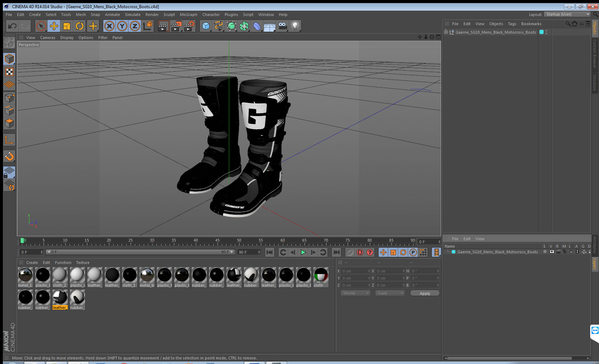Open viewport Display menu
The width and height of the screenshot is (599, 364).
pos(67,38)
